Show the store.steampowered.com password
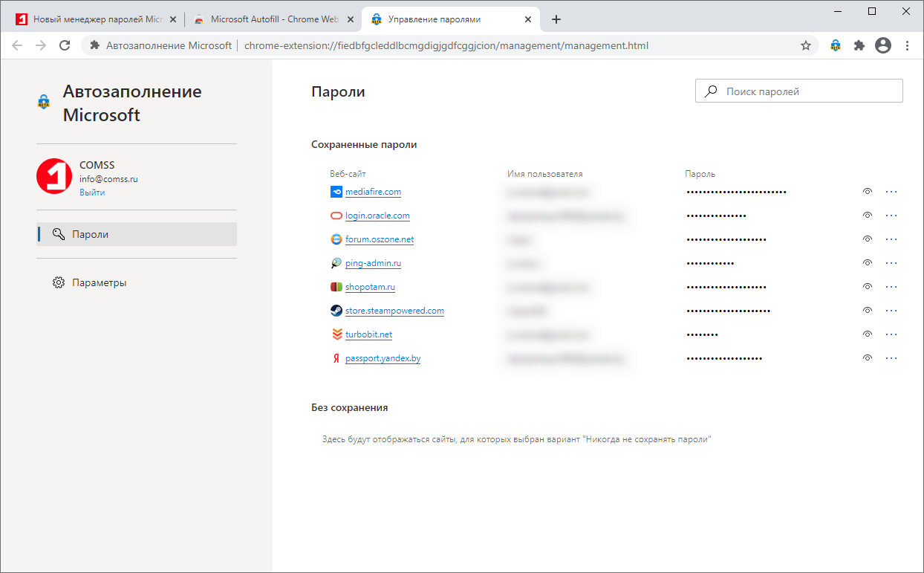The height and width of the screenshot is (573, 924). pos(867,311)
